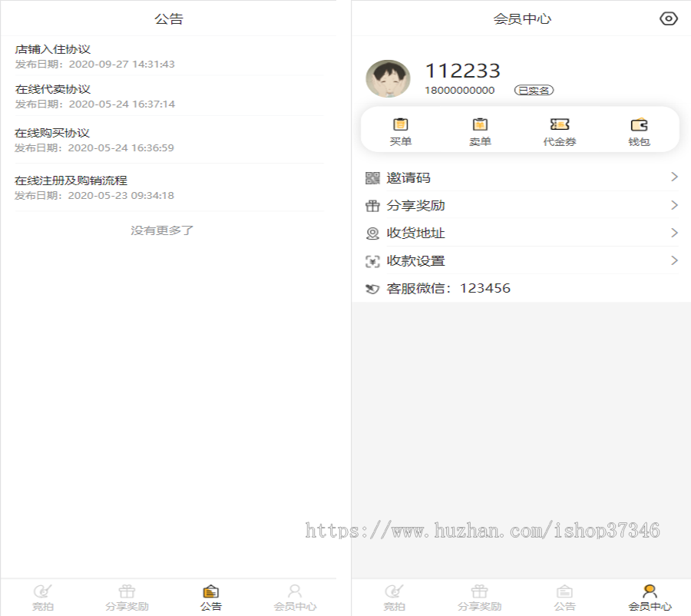Viewport: 691px width, 616px height.
Task: Click the 会员中心 page title
Action: click(x=522, y=19)
